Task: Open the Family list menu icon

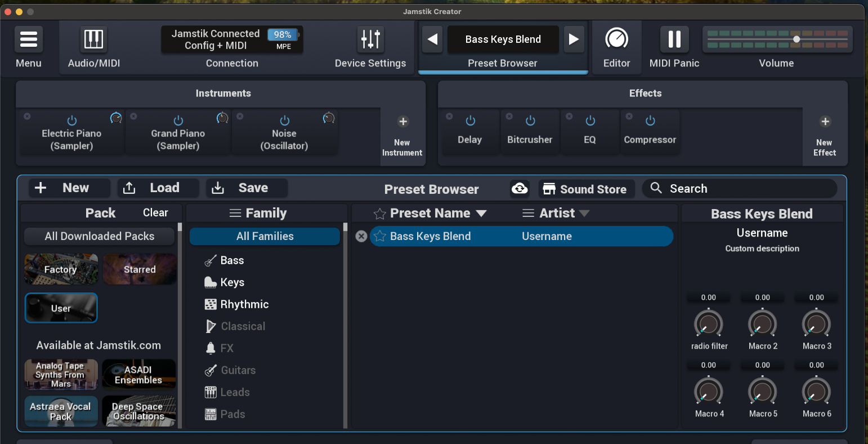Action: pyautogui.click(x=235, y=213)
